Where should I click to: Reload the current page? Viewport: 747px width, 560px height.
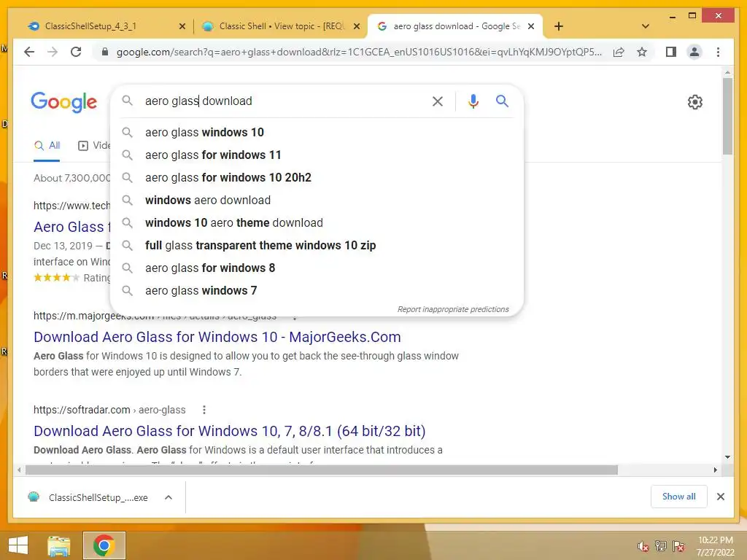click(76, 52)
